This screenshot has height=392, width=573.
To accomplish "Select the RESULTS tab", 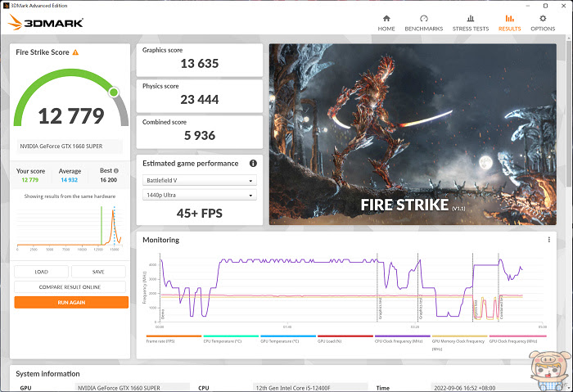I will click(x=509, y=23).
